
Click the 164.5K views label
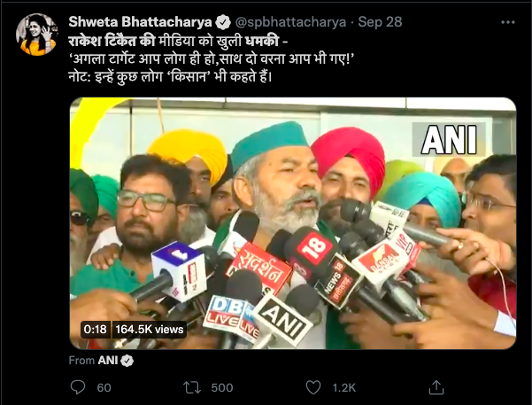(150, 330)
